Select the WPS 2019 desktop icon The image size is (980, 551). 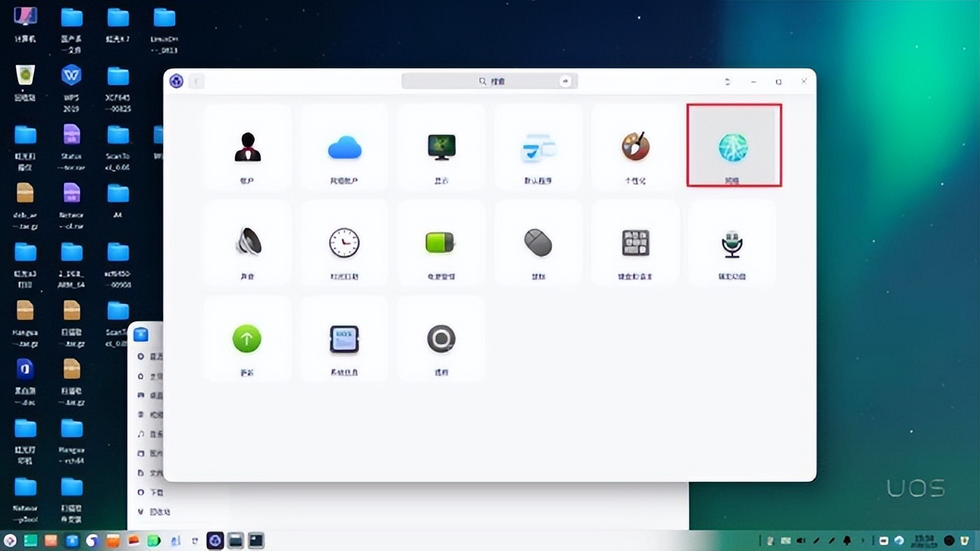pyautogui.click(x=71, y=87)
